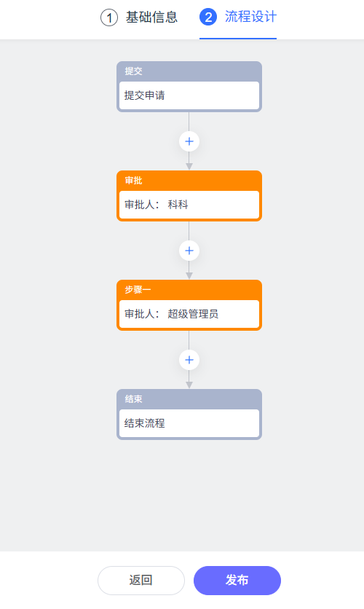
Task: Click arrow connector into 结束 node
Action: point(189,385)
